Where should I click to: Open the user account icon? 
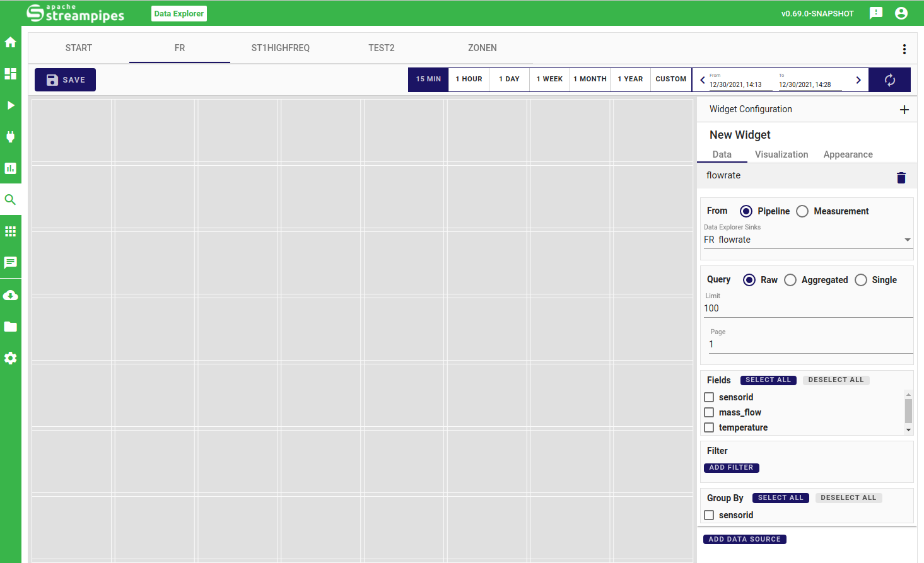(x=901, y=13)
